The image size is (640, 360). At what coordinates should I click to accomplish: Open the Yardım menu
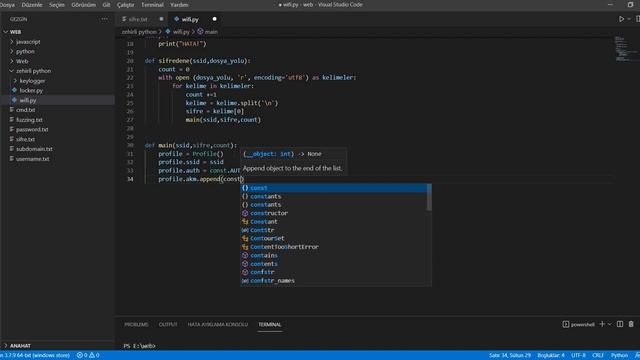[x=179, y=5]
